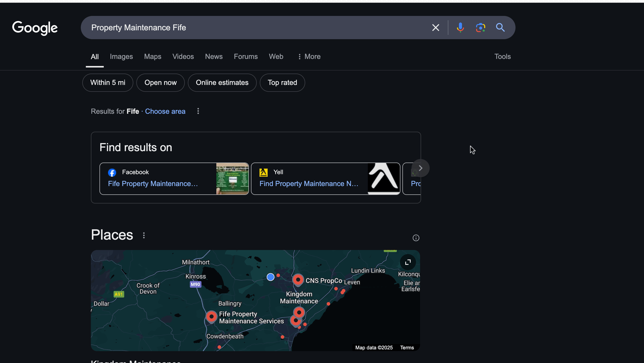Start voice search with microphone icon

pos(460,28)
